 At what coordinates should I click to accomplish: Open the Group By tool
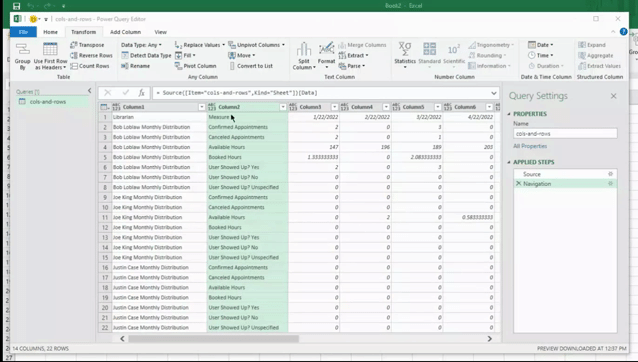(22, 56)
